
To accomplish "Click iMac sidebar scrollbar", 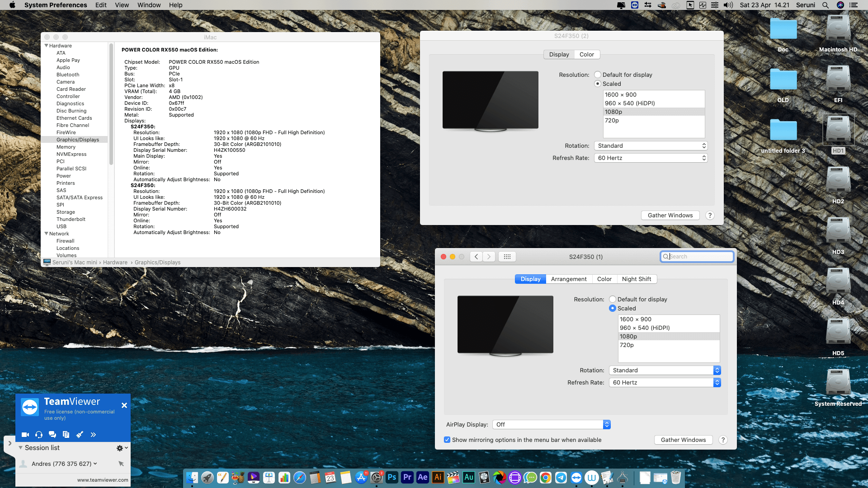I will [x=111, y=104].
